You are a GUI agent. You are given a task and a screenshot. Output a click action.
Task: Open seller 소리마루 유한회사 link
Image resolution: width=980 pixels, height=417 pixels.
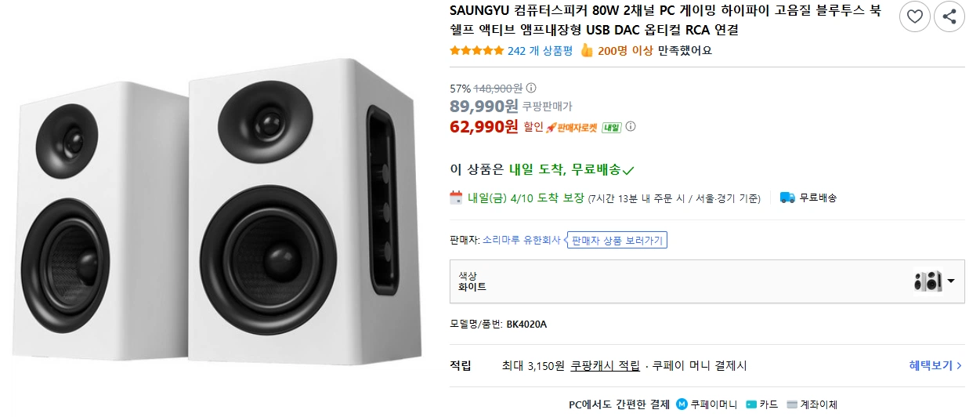[521, 240]
